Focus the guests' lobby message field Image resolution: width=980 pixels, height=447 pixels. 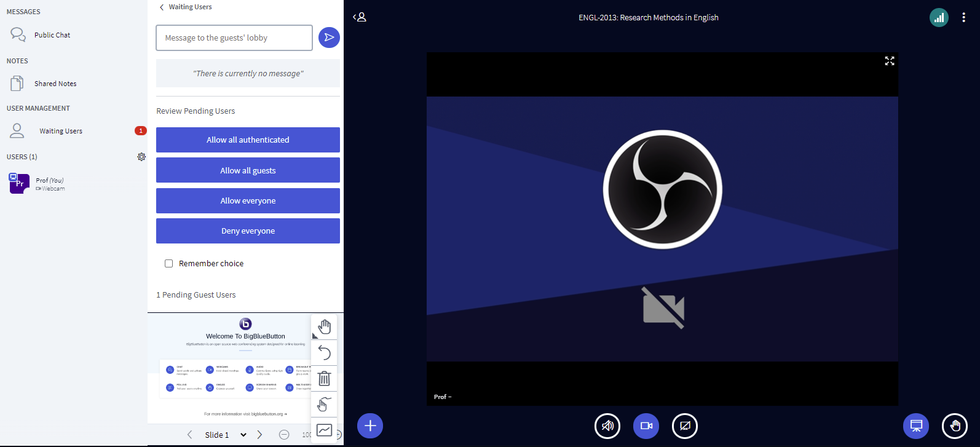234,38
